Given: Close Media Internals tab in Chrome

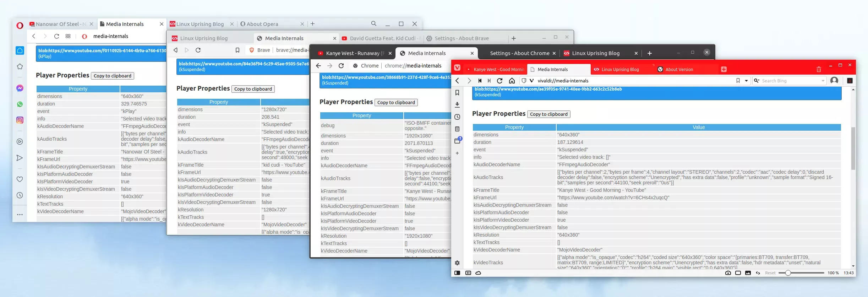Looking at the screenshot, I should (x=472, y=53).
